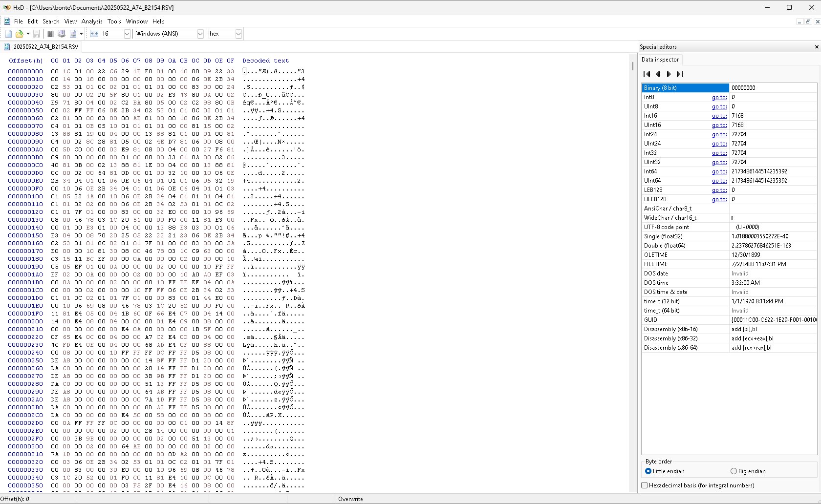
Task: Jump to last byte in Data inspector
Action: coord(680,74)
